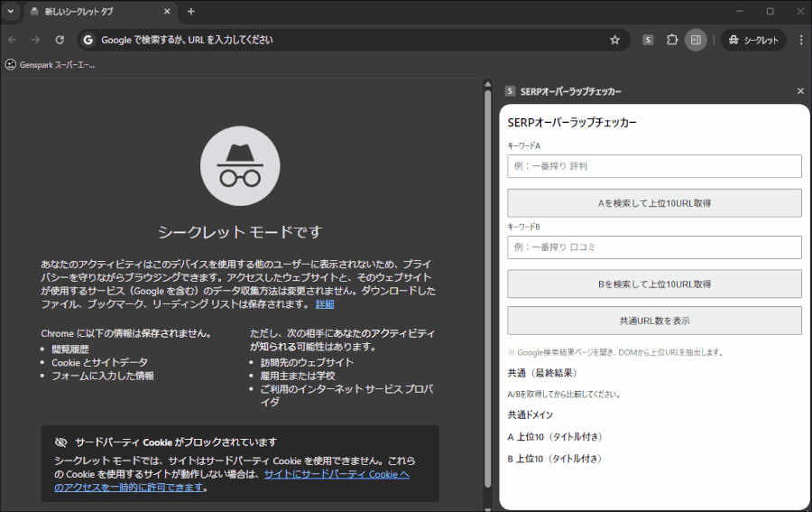812x512 pixels.
Task: Open a new tab with plus icon
Action: point(190,12)
